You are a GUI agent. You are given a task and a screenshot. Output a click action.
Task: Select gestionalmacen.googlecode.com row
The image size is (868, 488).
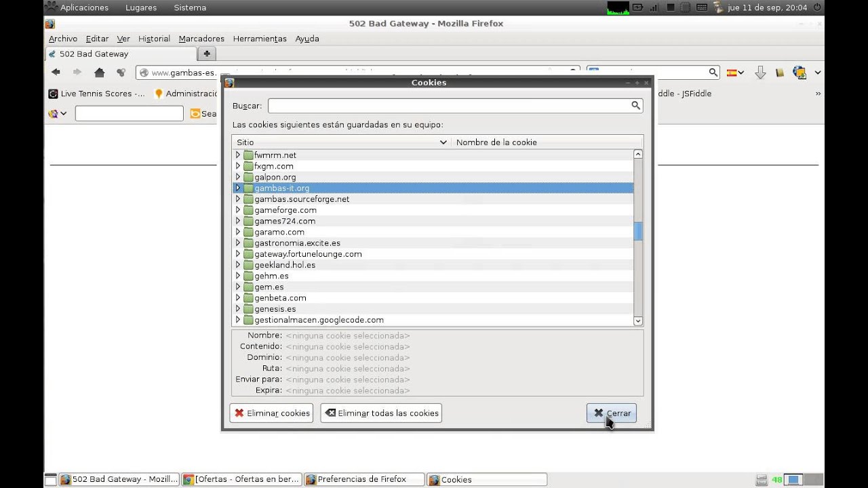point(433,320)
